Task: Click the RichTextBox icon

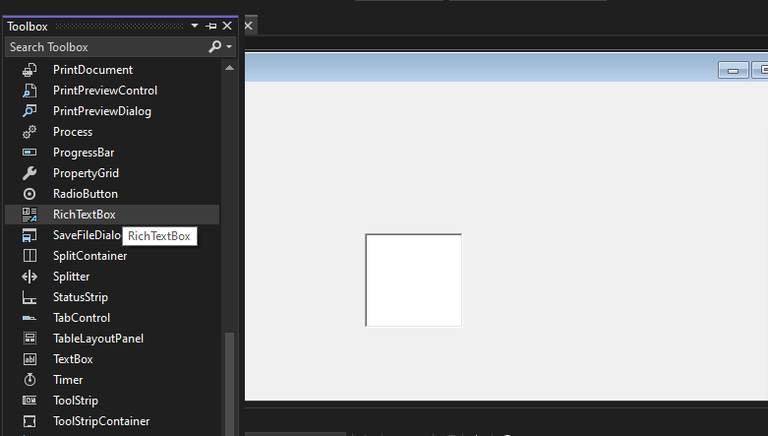Action: 29,215
